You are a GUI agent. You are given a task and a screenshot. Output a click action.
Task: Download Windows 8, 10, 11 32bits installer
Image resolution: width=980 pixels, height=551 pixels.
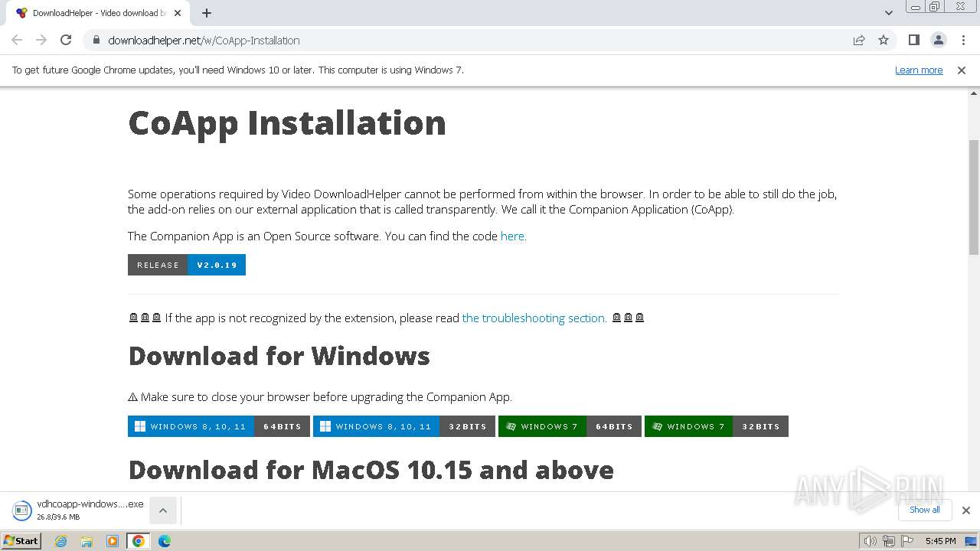(x=404, y=426)
